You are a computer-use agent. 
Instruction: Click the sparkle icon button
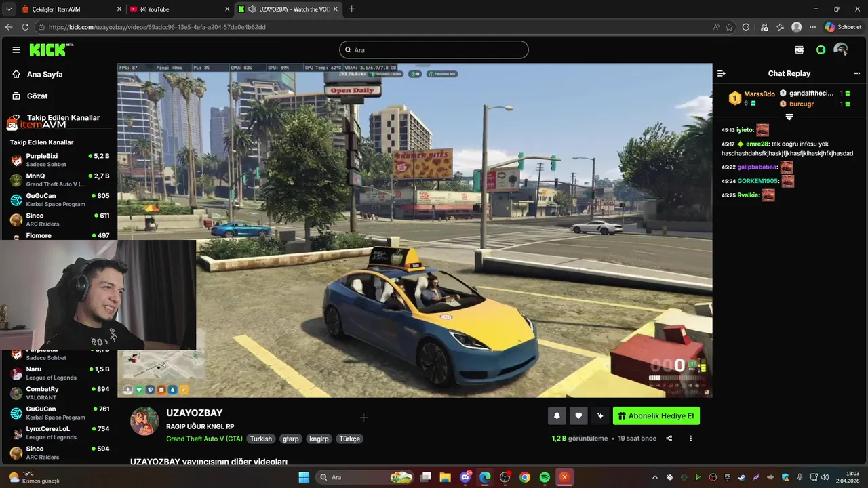600,416
